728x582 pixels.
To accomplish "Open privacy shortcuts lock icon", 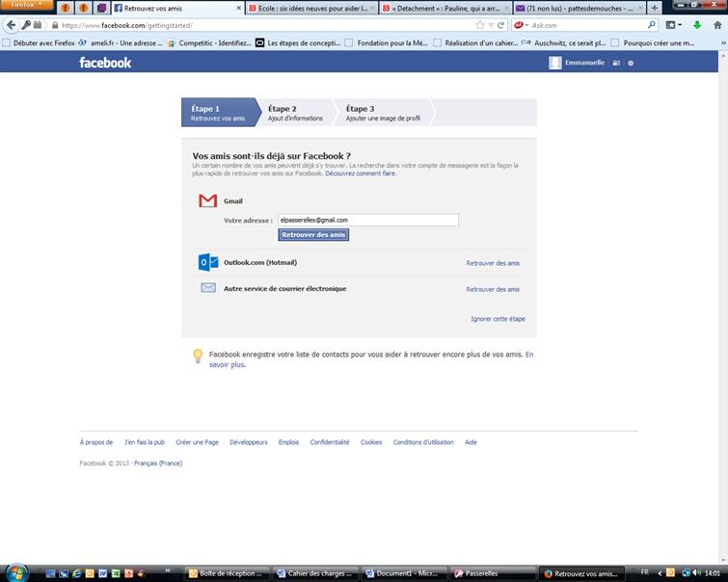I will (616, 64).
